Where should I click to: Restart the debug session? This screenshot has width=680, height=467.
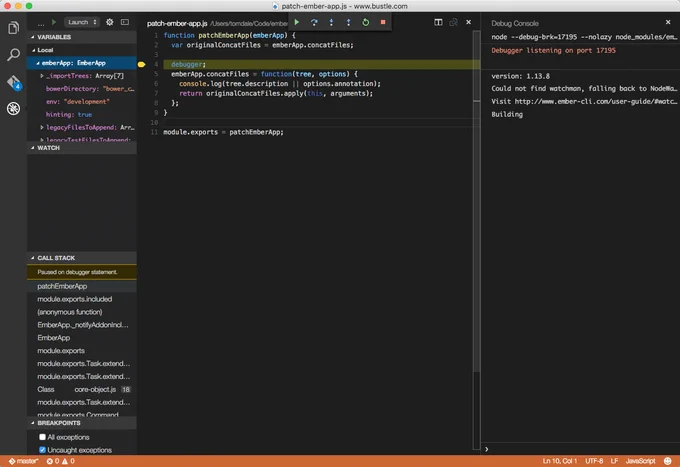pyautogui.click(x=366, y=22)
